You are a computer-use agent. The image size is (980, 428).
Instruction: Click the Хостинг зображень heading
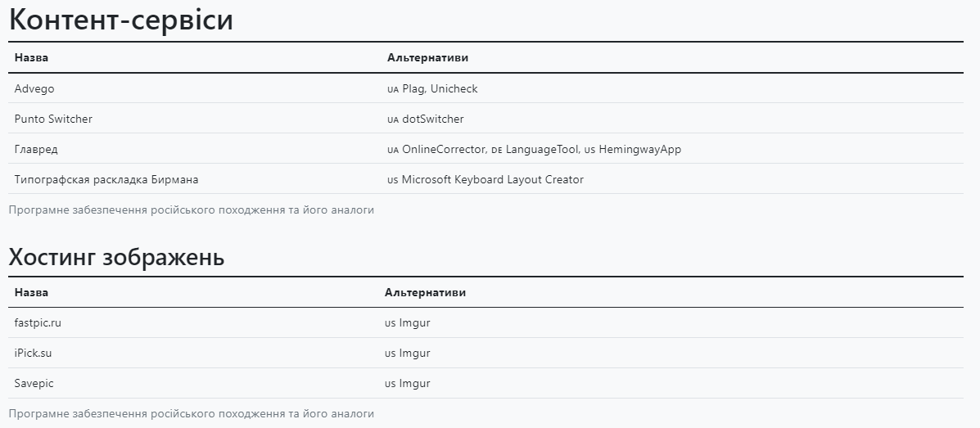tap(116, 257)
